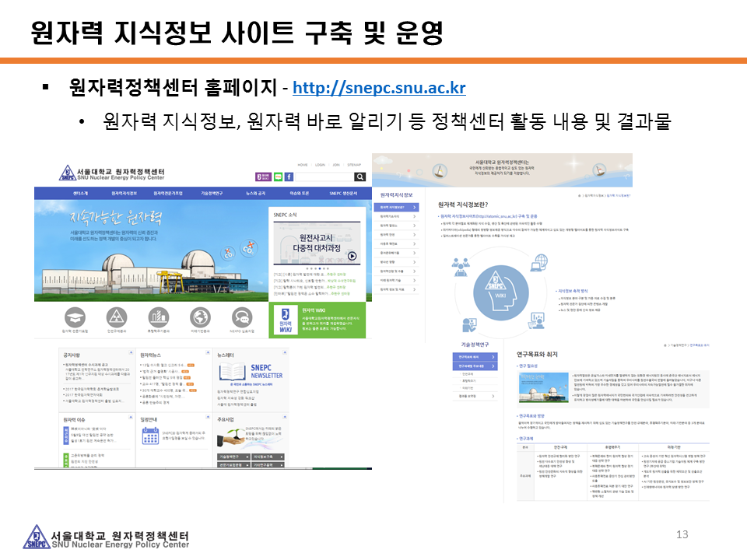
Task: Click the globe round icon
Action: pyautogui.click(x=200, y=317)
